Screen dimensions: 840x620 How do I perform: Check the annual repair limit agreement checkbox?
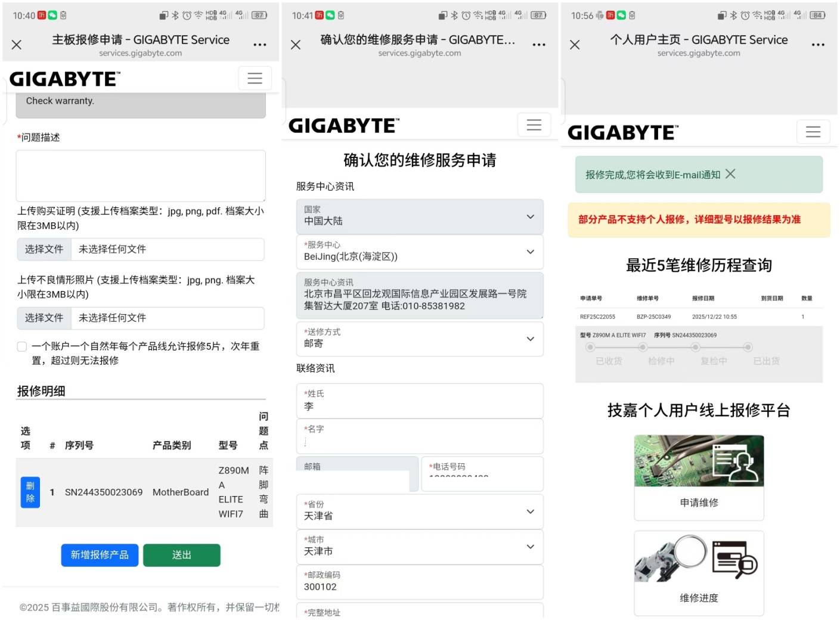(x=21, y=346)
